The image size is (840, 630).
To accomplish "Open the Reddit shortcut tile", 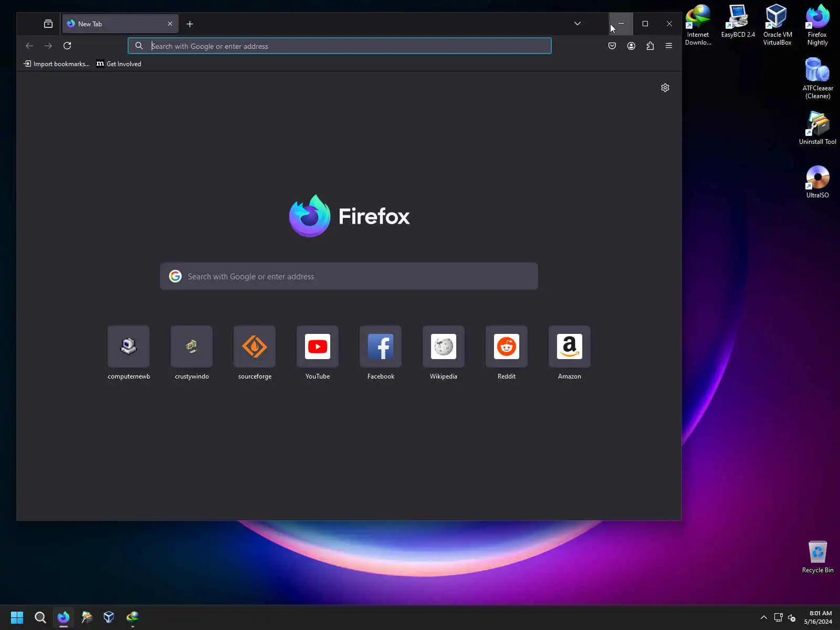I will coord(507,353).
